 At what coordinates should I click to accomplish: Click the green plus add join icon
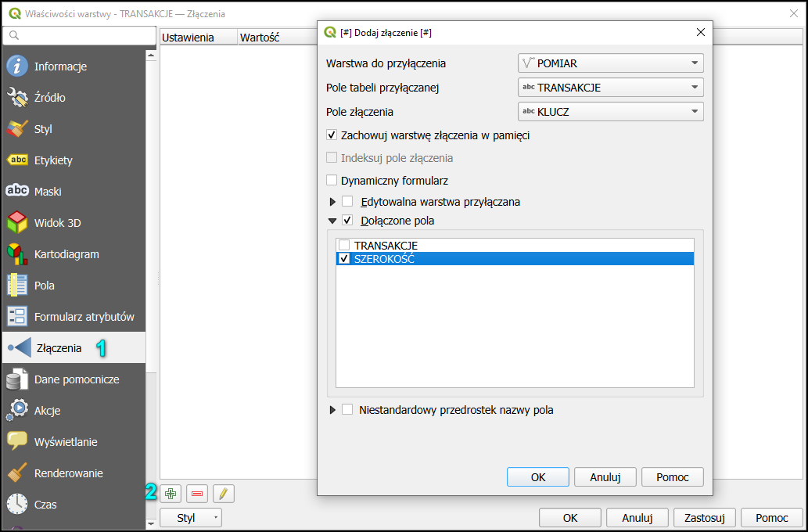click(x=171, y=494)
